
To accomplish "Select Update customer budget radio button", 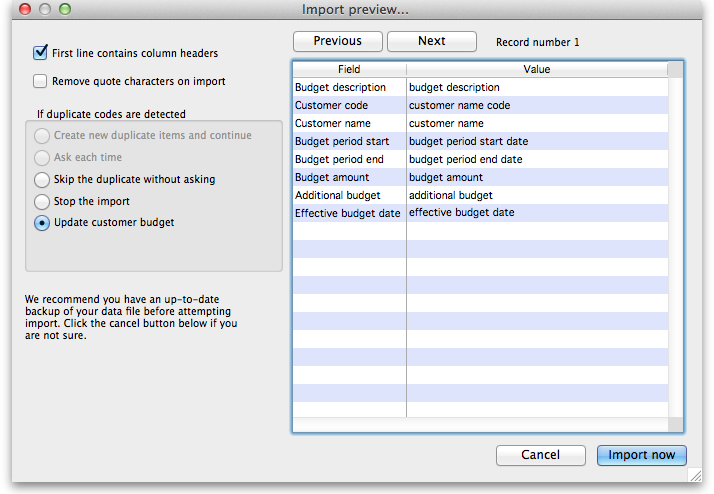I will coord(42,223).
